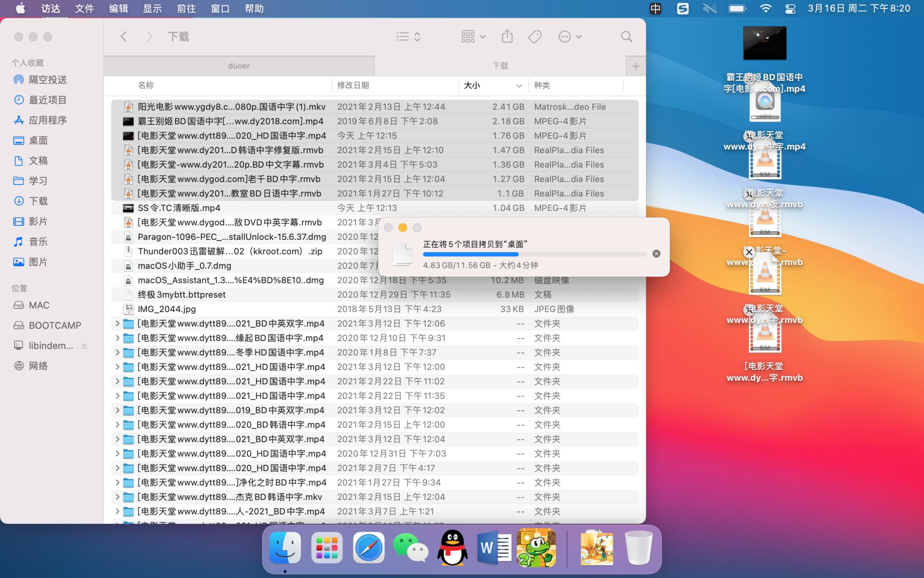Open the 影片 section in sidebar
This screenshot has height=578, width=924.
click(x=38, y=221)
